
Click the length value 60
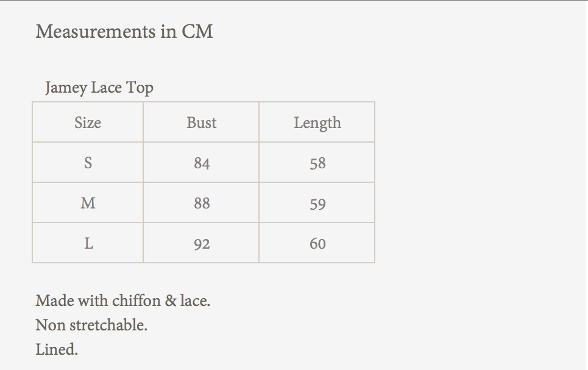[x=317, y=244]
